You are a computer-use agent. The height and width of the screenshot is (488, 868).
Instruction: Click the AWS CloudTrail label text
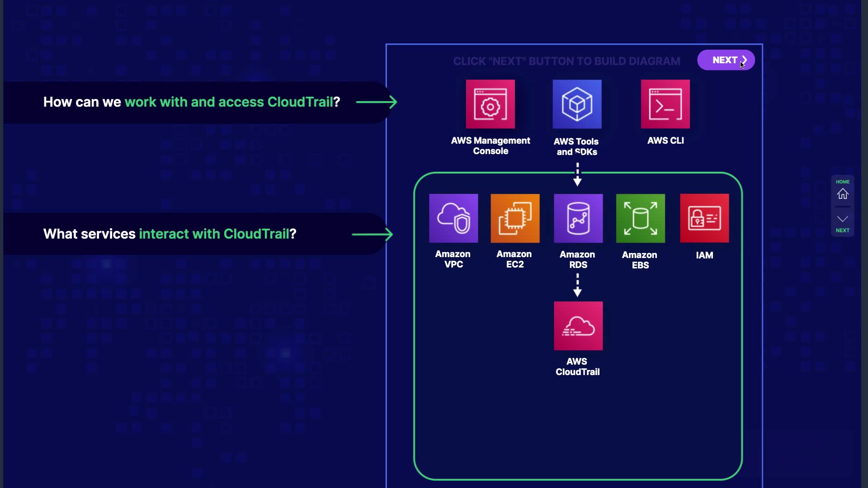tap(577, 366)
